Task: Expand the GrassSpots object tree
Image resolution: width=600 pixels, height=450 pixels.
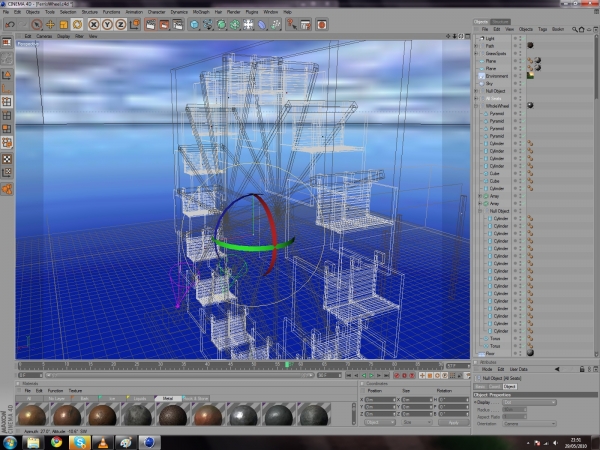Action: (x=476, y=54)
